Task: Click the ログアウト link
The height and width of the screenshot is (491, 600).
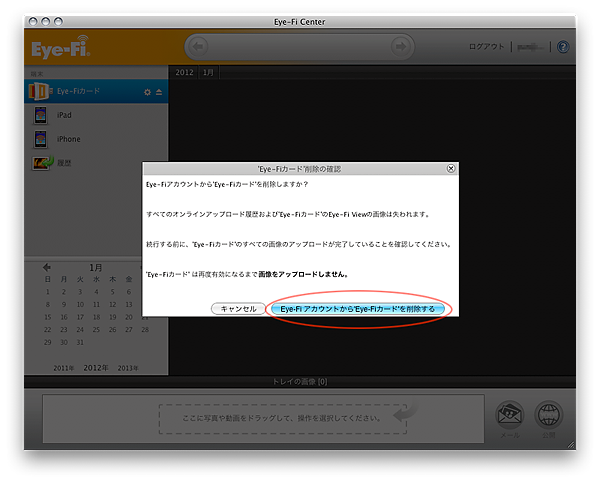Action: click(x=486, y=47)
